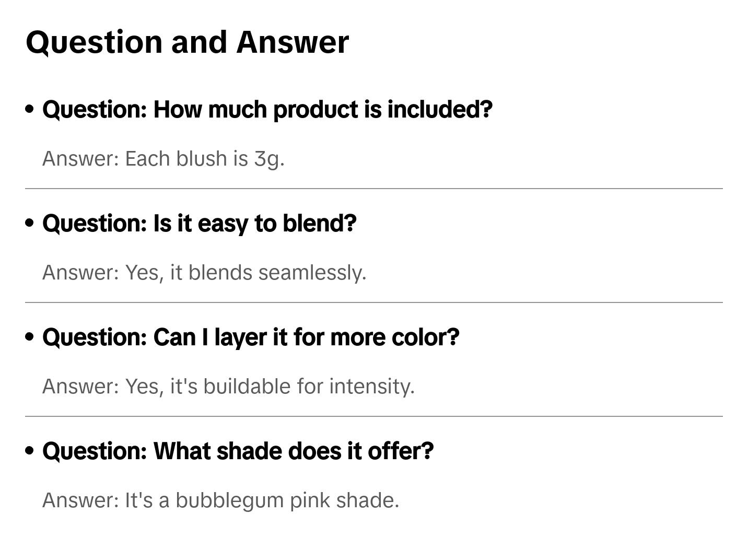Image resolution: width=748 pixels, height=560 pixels.
Task: Click the "Answer:" label before "It's a bubblegum"
Action: click(81, 500)
